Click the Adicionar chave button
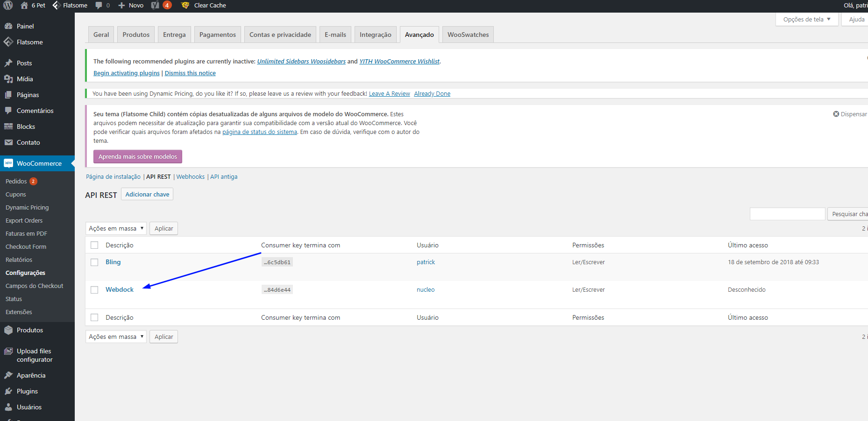 tap(147, 194)
